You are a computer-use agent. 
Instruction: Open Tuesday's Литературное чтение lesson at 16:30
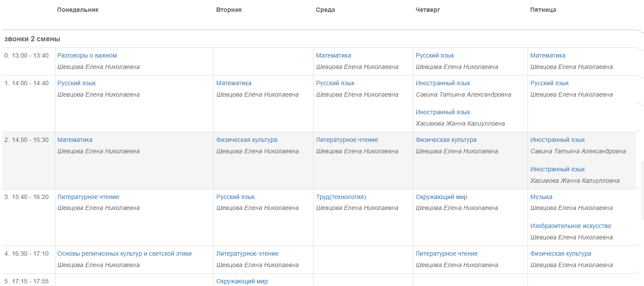[x=247, y=253]
